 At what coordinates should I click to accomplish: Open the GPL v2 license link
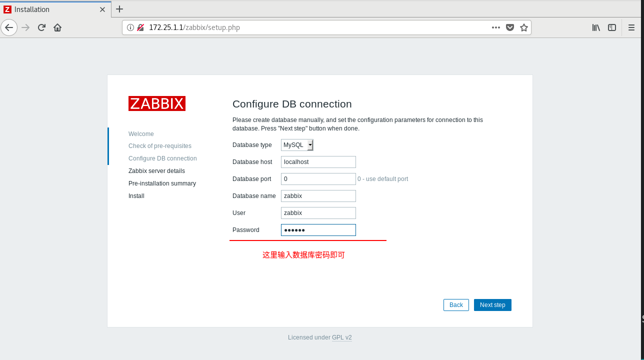341,337
